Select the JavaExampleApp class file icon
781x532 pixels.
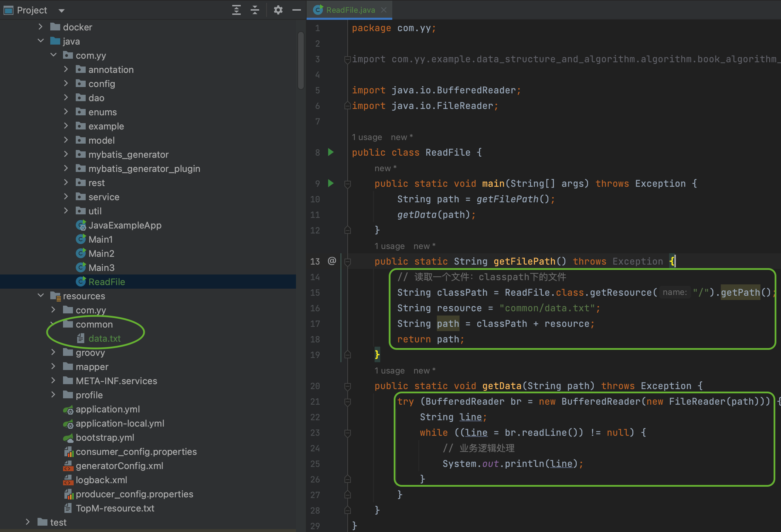[x=81, y=225]
